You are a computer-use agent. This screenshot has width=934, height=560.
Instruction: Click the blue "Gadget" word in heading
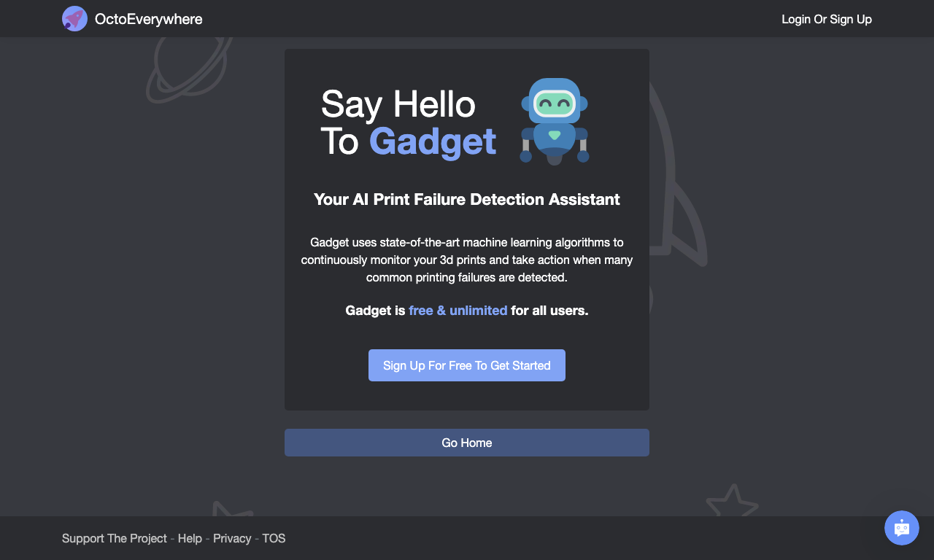tap(433, 141)
